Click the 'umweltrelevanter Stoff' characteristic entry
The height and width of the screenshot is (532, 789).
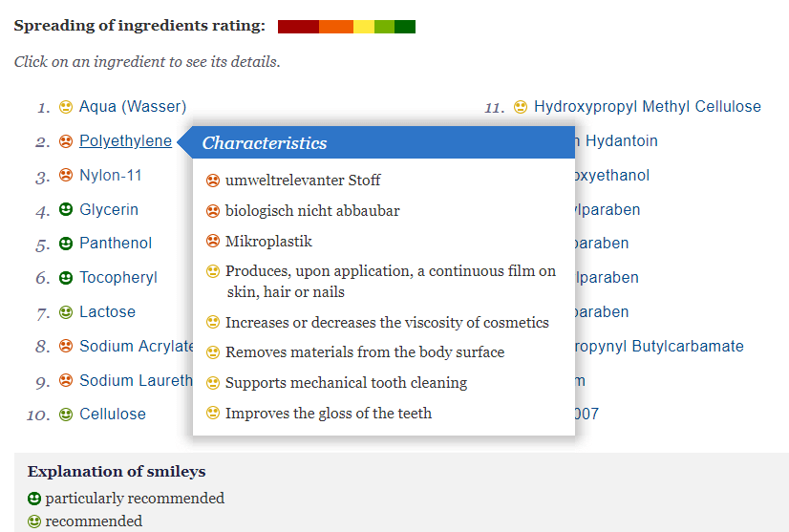(303, 181)
